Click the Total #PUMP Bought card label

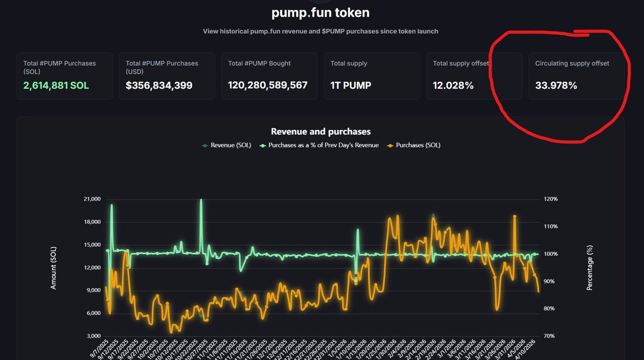pos(259,63)
